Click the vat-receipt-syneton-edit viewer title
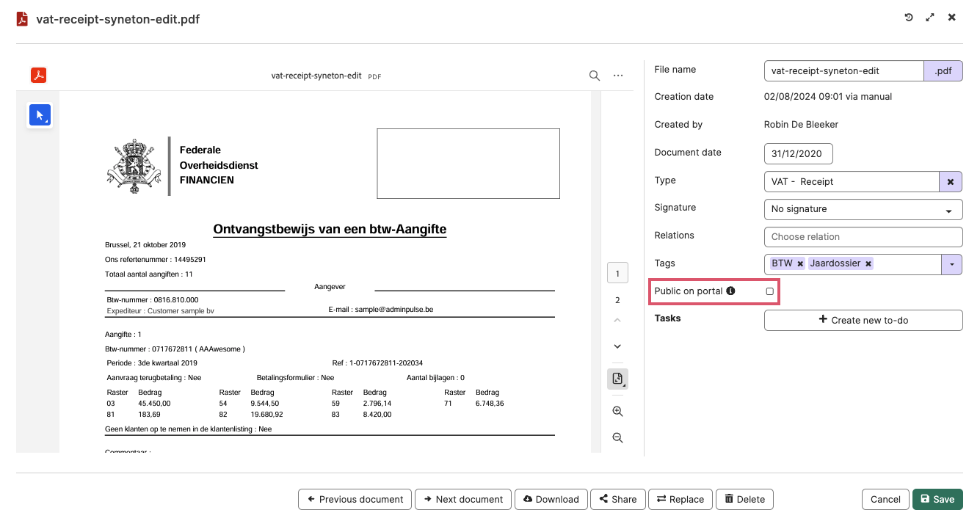The height and width of the screenshot is (521, 980). (x=316, y=75)
